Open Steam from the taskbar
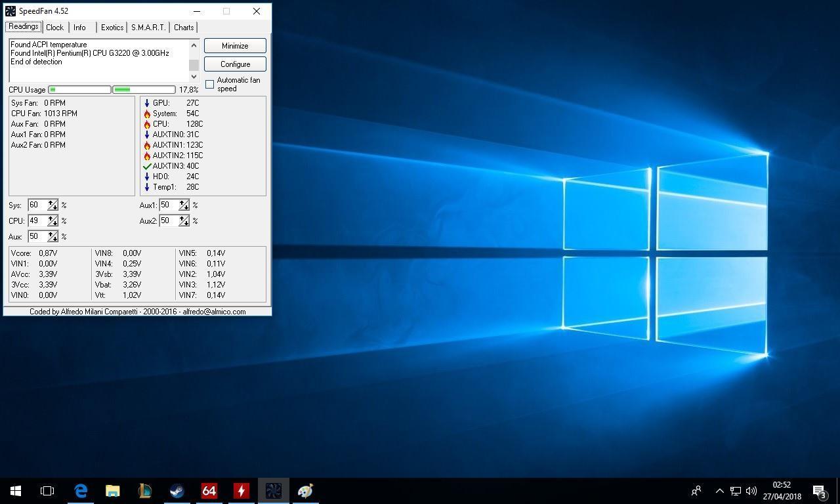 point(177,491)
